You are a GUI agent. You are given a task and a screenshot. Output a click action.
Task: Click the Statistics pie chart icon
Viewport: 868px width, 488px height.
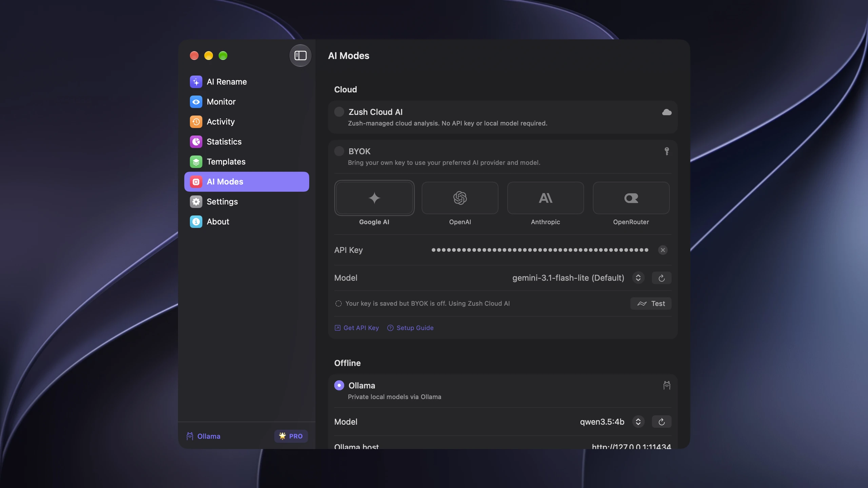click(196, 142)
